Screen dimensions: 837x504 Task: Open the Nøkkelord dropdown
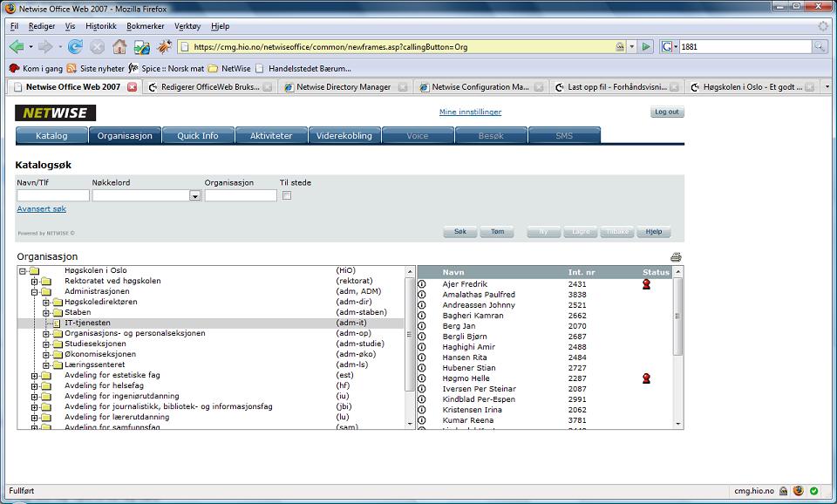pos(194,196)
